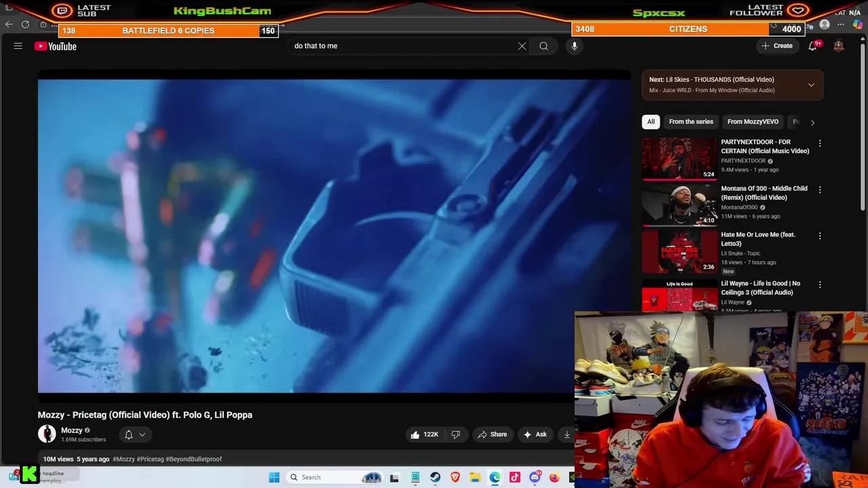The width and height of the screenshot is (868, 488).
Task: Open the Lil Wayne Life is Good thumbnail
Action: tap(679, 296)
